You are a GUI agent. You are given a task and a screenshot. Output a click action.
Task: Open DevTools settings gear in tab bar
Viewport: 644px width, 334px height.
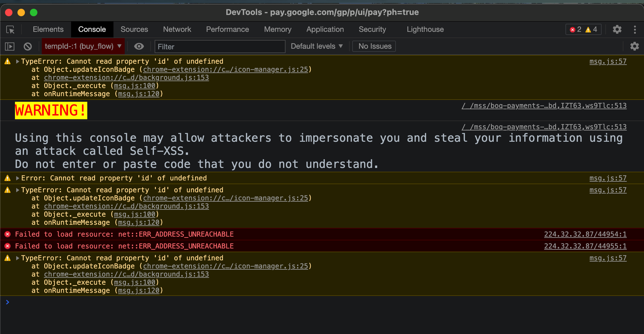pos(617,29)
